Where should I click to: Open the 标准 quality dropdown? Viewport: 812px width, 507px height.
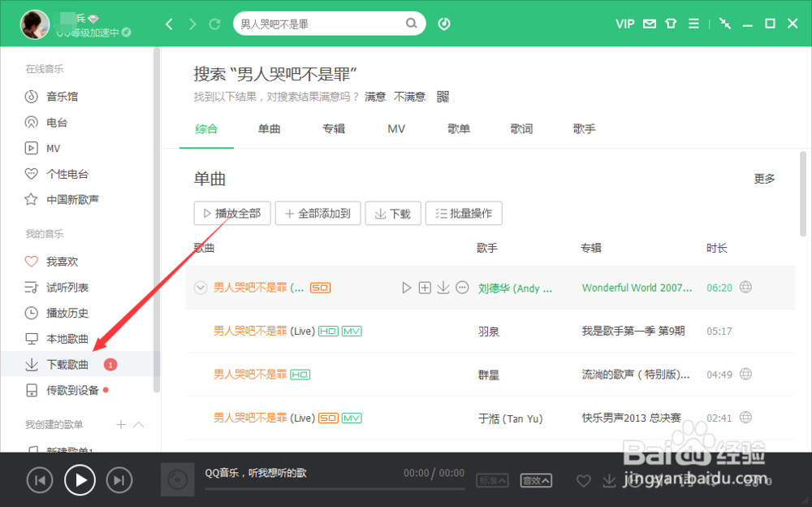493,480
